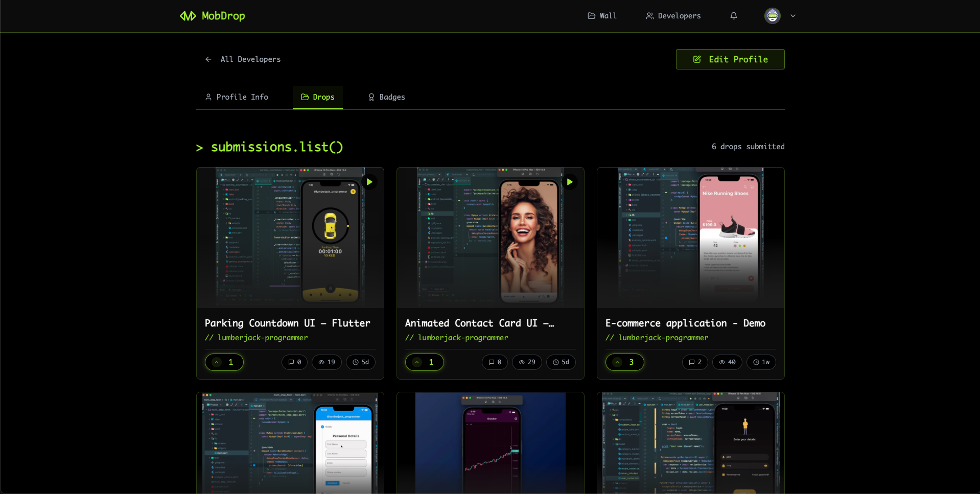The image size is (980, 494).
Task: Click the 19 views badge
Action: 327,362
